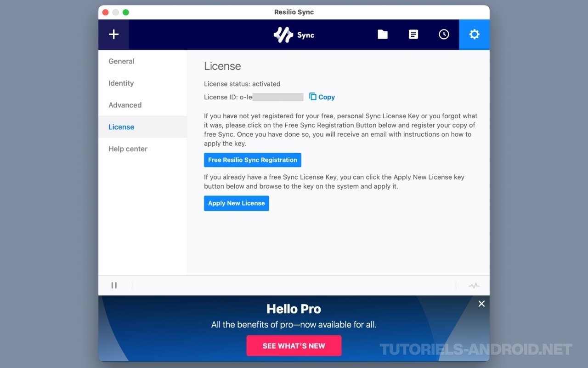Click the Resilio Sync logo
Image resolution: width=588 pixels, height=368 pixels.
tap(294, 35)
